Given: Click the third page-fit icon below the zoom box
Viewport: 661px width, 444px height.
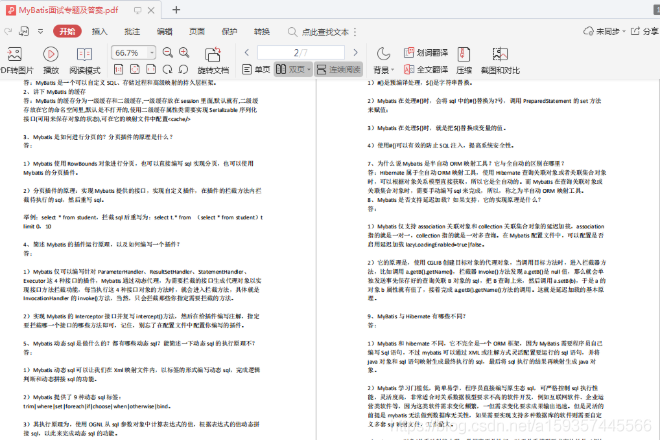Looking at the screenshot, I should 151,69.
